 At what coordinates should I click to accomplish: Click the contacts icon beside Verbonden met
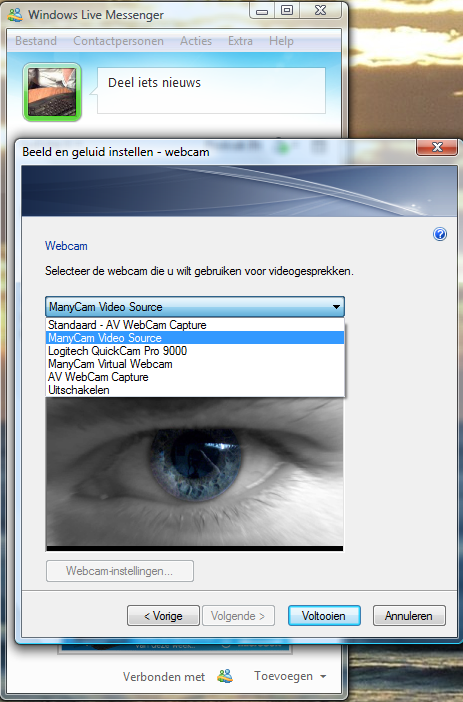(x=225, y=676)
